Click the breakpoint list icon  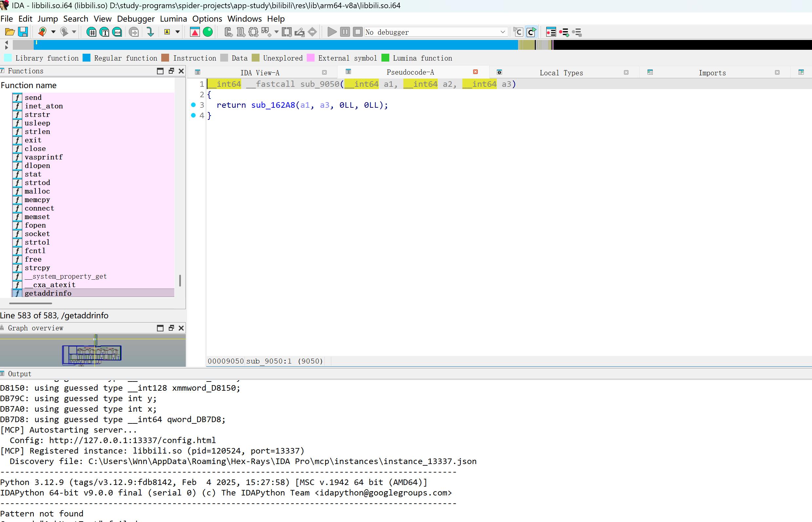pyautogui.click(x=551, y=32)
